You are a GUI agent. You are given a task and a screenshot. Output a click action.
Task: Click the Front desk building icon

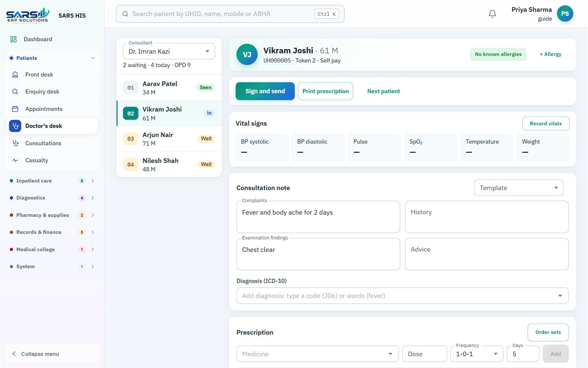[x=15, y=74]
